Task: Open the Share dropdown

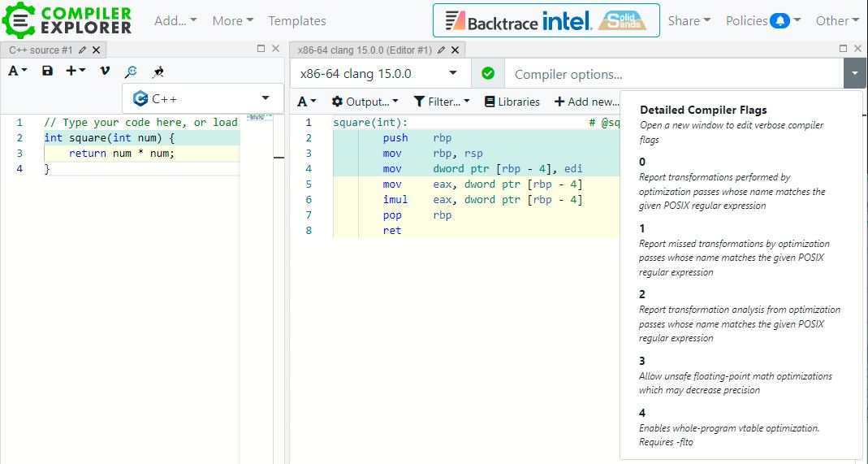Action: 689,20
